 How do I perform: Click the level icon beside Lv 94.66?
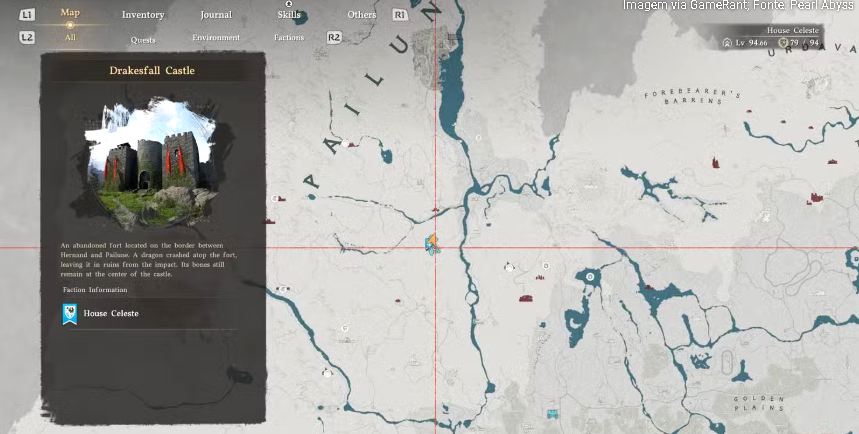(727, 43)
